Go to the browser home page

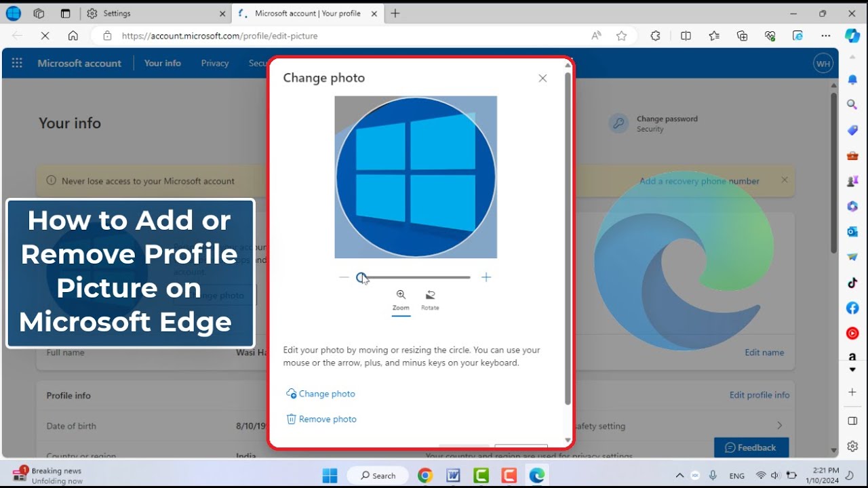point(73,36)
